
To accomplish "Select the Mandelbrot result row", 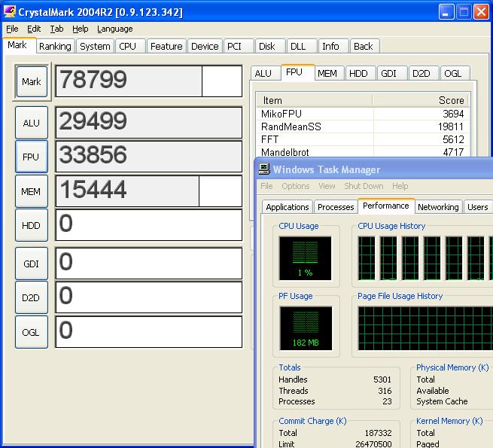I will click(x=363, y=151).
